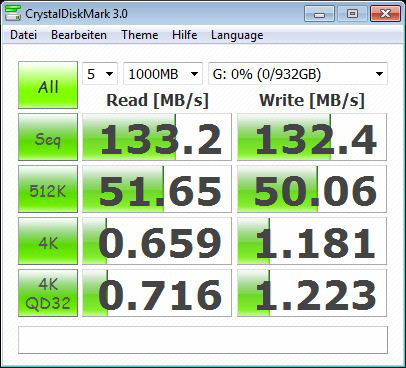Open the test size dropdown showing 1000MB
This screenshot has height=368, width=406.
[x=163, y=74]
